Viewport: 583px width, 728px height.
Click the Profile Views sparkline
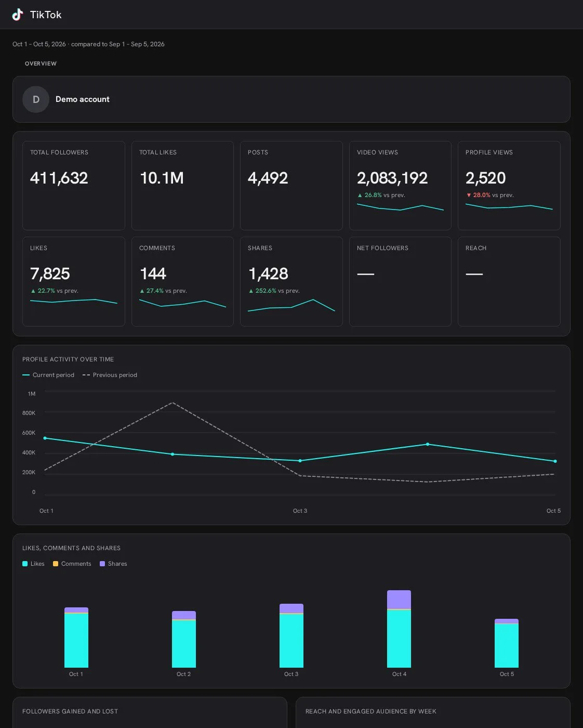[509, 206]
